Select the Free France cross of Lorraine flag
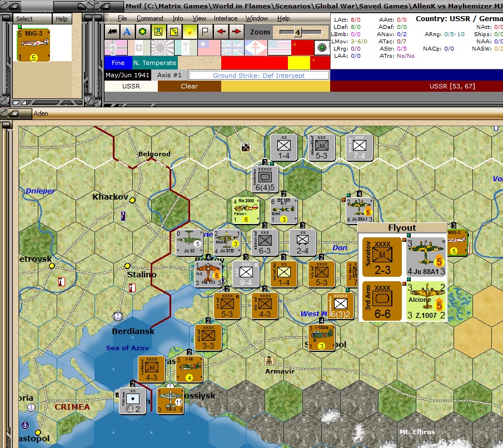This screenshot has height=448, width=503. 256,48
